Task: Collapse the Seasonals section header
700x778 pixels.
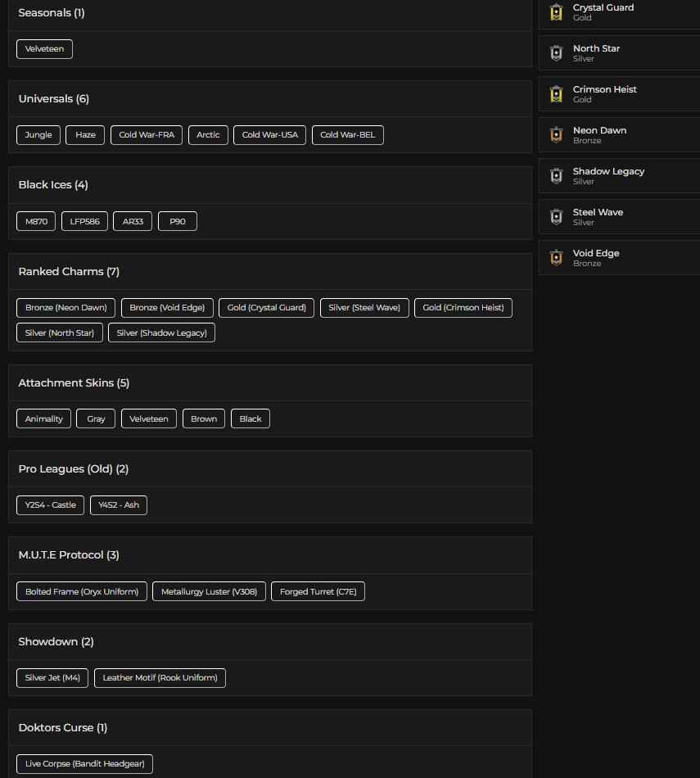Action: pos(51,12)
